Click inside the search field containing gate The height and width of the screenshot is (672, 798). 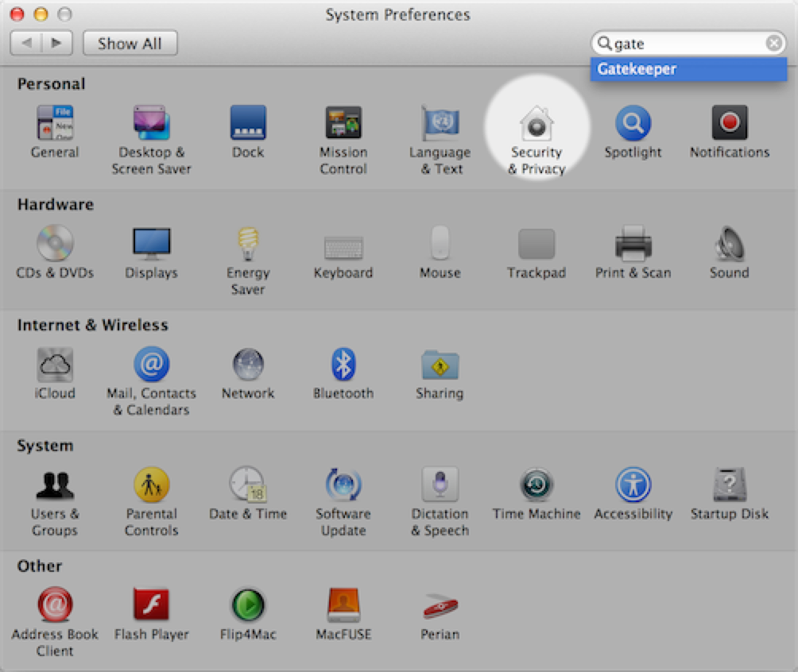[x=684, y=44]
